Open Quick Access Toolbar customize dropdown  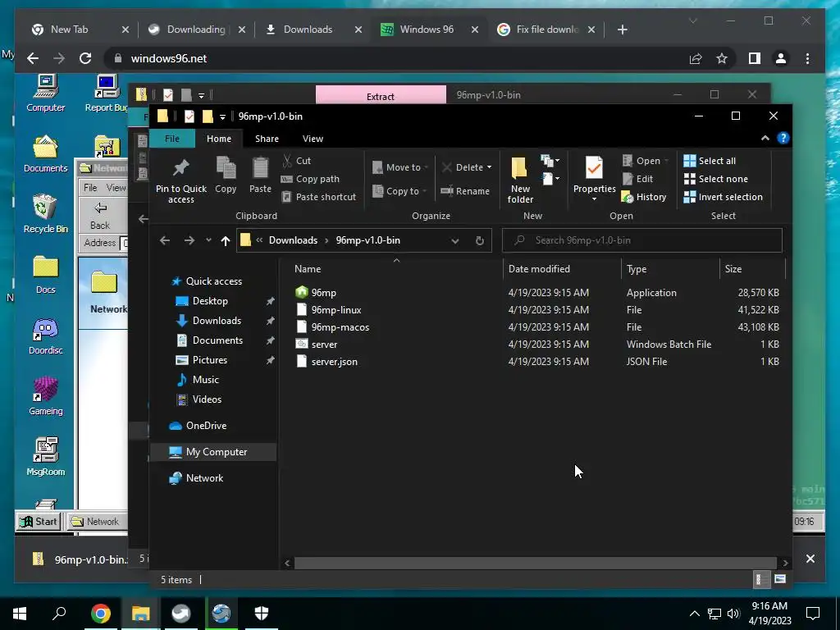(222, 116)
